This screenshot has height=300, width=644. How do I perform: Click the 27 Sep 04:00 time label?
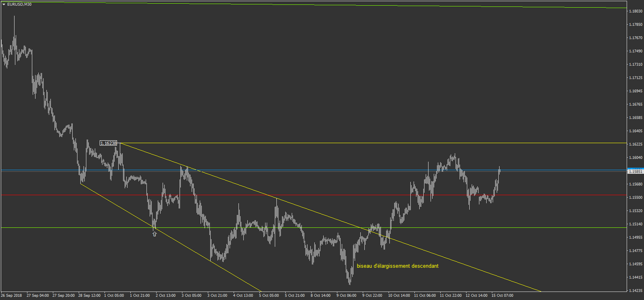coord(38,296)
